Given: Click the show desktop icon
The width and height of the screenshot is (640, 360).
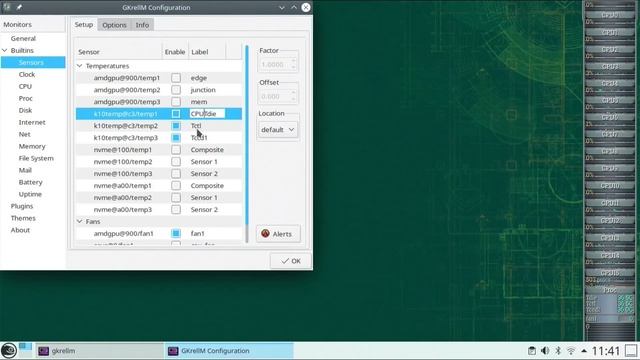Looking at the screenshot, I should point(631,351).
